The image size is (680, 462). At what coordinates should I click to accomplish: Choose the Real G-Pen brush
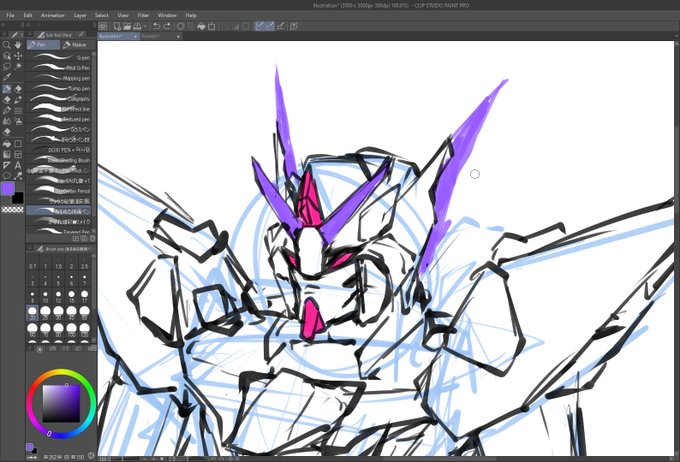pos(59,68)
